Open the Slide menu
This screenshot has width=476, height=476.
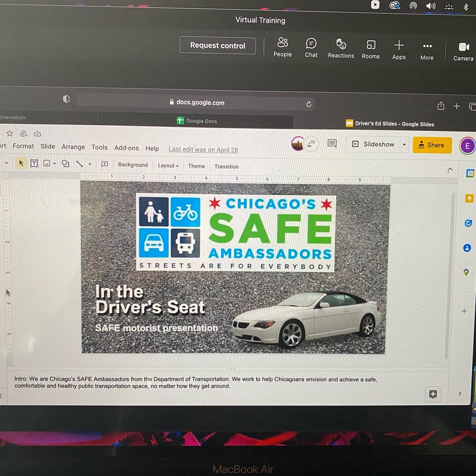click(48, 146)
